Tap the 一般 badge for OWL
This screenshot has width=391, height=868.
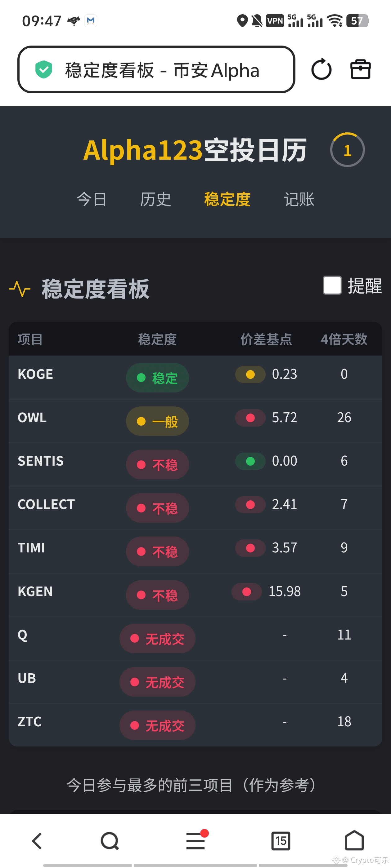tap(157, 421)
